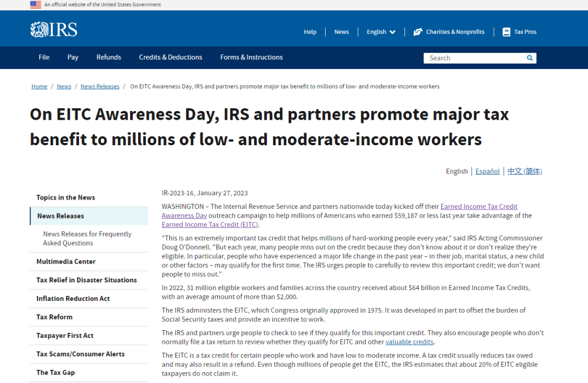Image resolution: width=588 pixels, height=383 pixels.
Task: Click the US flag icon in banner
Action: [35, 4]
